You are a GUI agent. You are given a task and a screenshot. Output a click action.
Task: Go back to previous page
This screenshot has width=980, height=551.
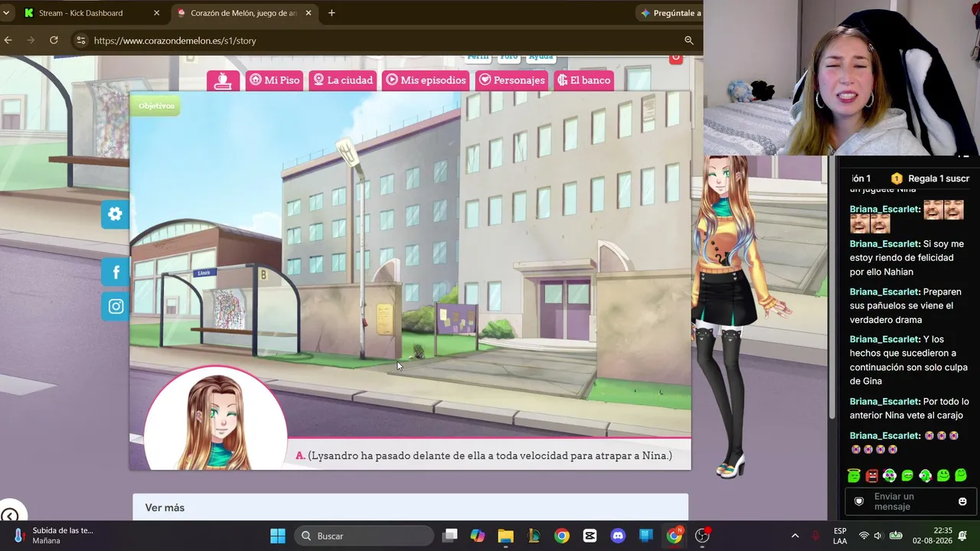[8, 41]
